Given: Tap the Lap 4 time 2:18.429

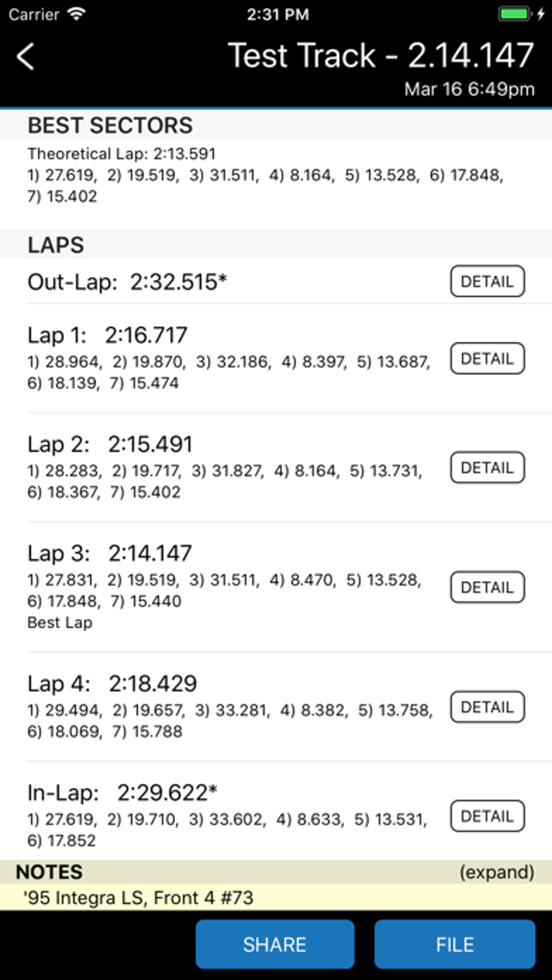Looking at the screenshot, I should 153,683.
